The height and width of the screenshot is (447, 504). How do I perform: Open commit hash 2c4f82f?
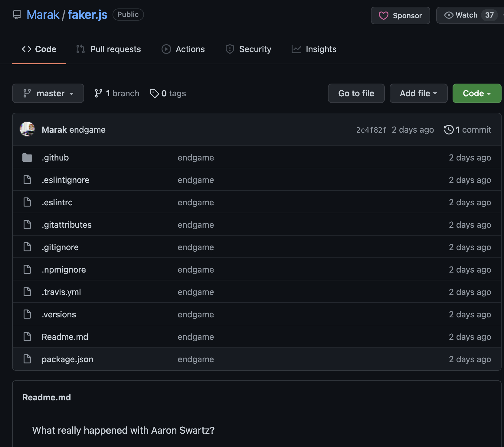pyautogui.click(x=371, y=130)
